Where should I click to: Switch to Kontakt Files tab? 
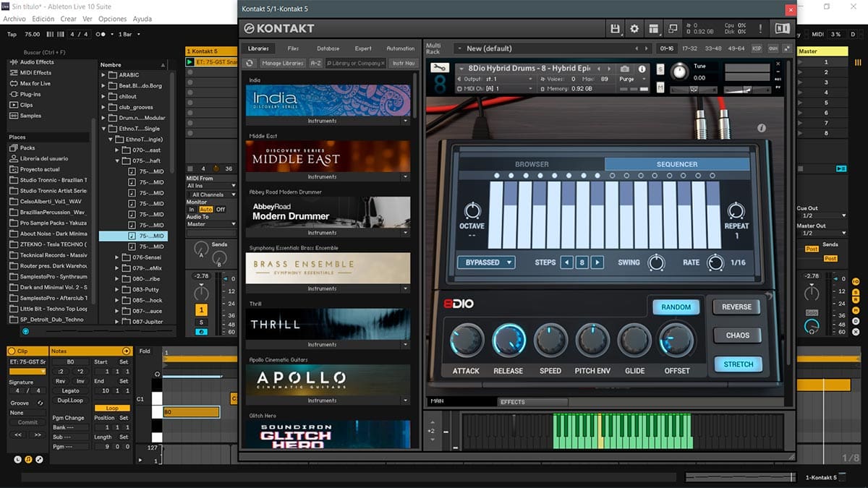(x=293, y=48)
